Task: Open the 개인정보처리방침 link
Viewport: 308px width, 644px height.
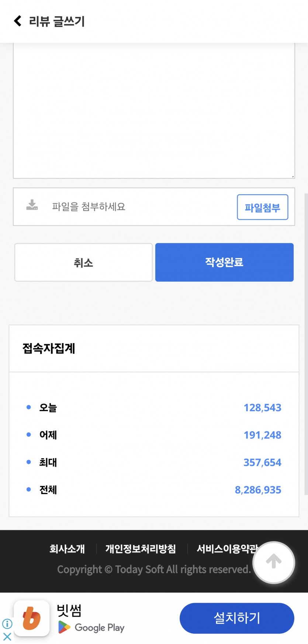Action: 141,549
